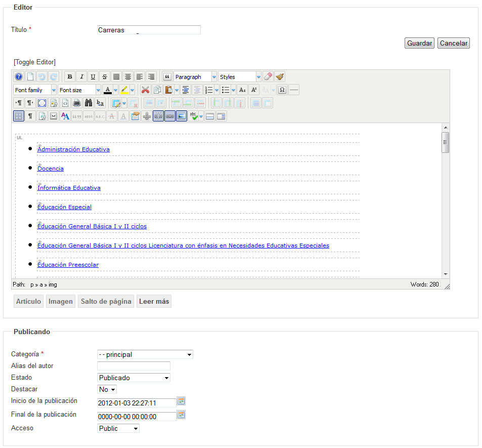
Task: Click the Leer más button
Action: pyautogui.click(x=154, y=302)
